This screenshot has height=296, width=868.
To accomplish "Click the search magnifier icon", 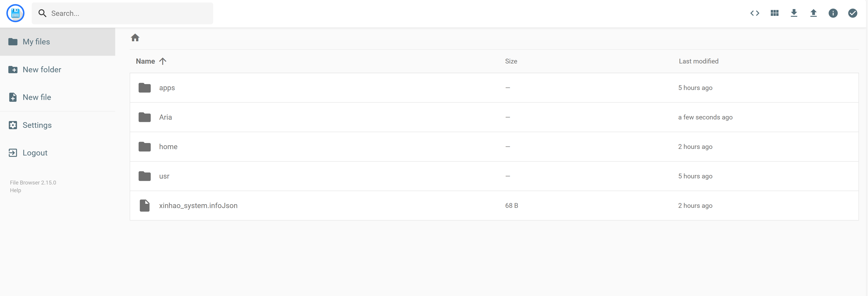I will click(x=42, y=13).
